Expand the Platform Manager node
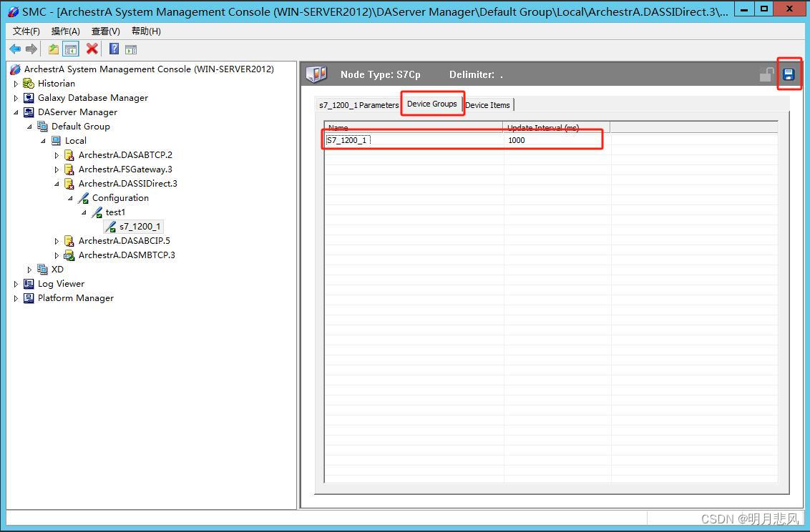810x532 pixels. pos(16,298)
